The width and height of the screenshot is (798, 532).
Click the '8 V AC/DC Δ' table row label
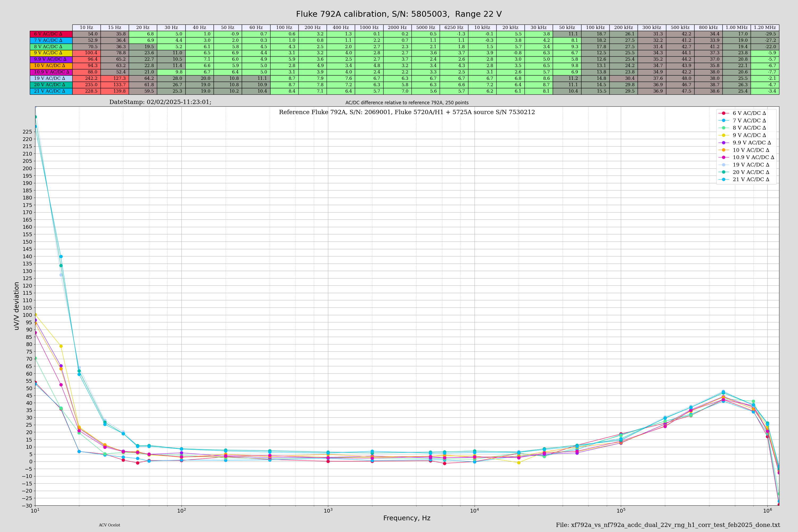pos(51,47)
